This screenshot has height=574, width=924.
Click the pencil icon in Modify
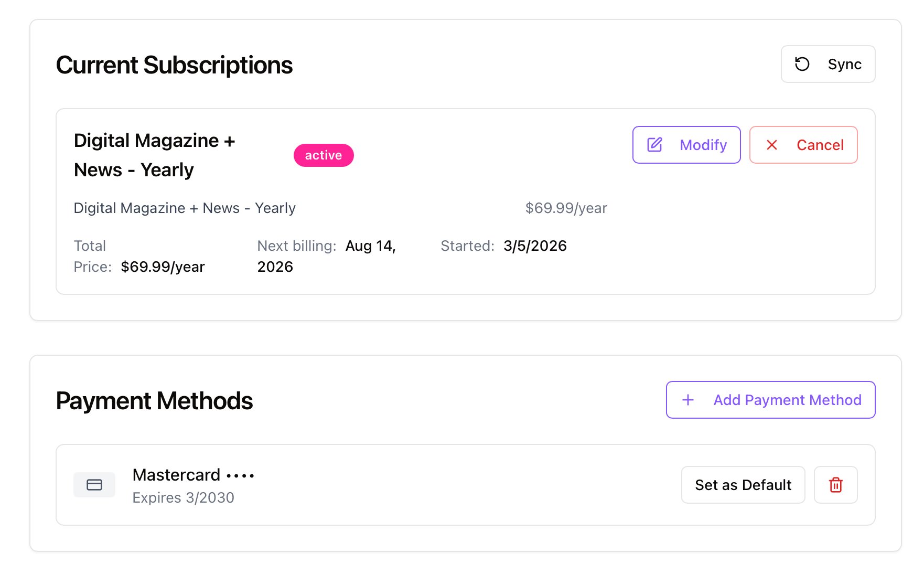(654, 145)
